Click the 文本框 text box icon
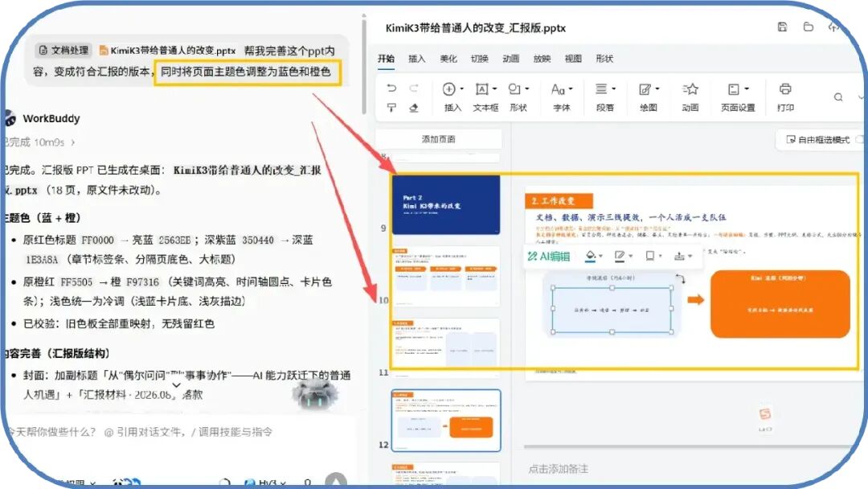 (x=481, y=88)
